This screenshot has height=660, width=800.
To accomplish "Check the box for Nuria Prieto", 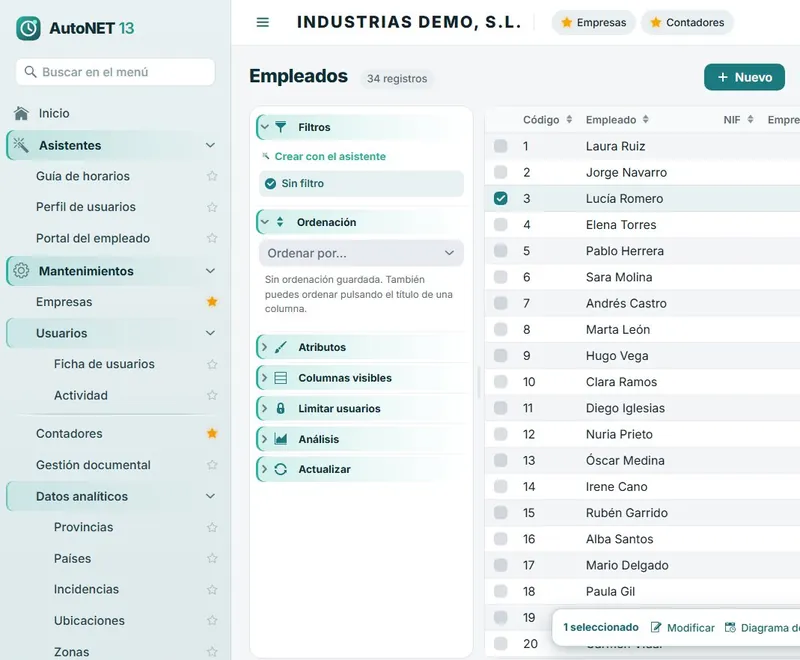I will point(501,434).
